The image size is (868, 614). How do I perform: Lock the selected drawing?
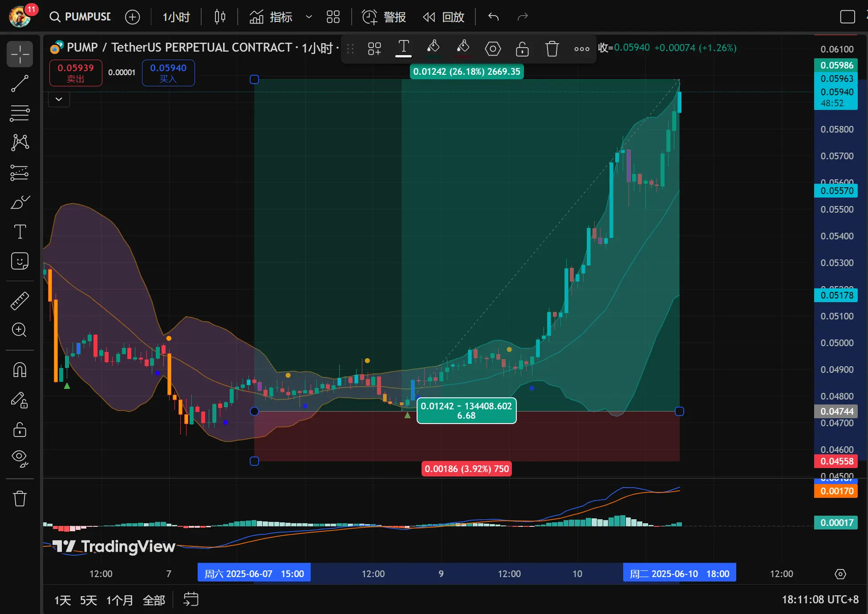pyautogui.click(x=522, y=48)
